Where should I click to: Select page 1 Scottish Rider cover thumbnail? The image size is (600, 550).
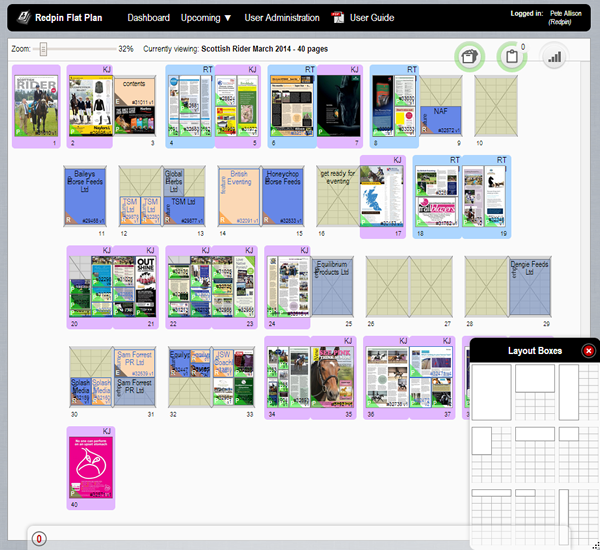point(36,106)
